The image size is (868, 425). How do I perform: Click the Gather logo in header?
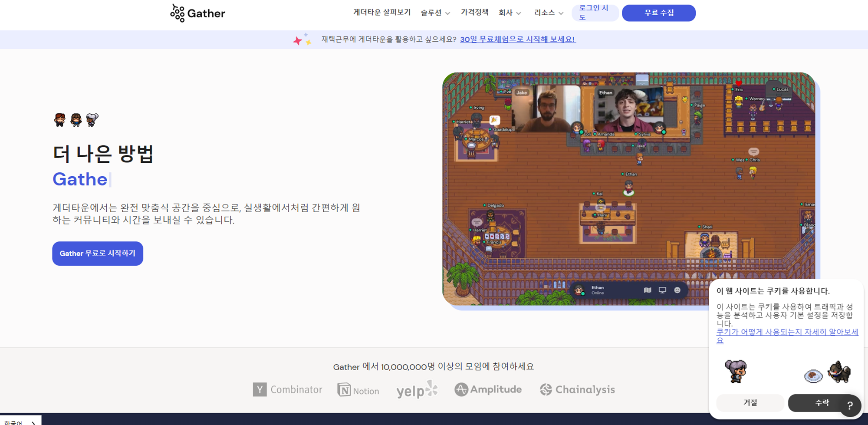tap(197, 13)
